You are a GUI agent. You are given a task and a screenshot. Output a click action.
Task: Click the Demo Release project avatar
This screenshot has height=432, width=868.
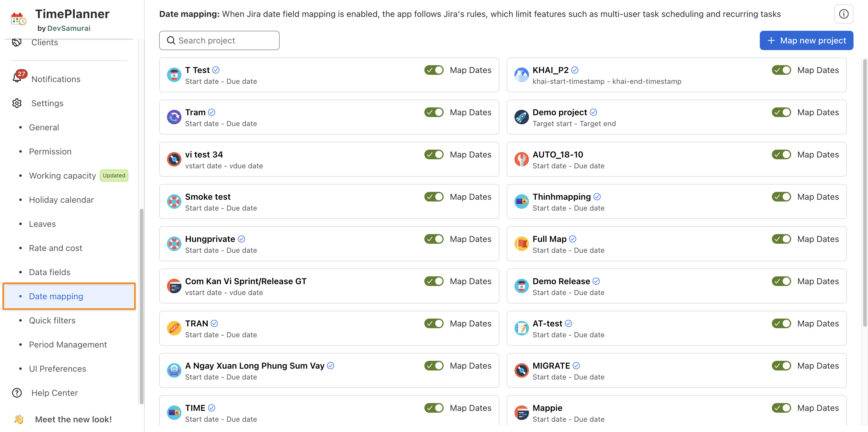click(522, 286)
